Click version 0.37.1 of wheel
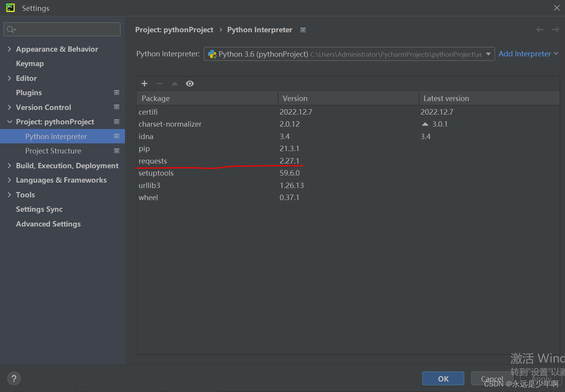This screenshot has width=565, height=392. [289, 197]
